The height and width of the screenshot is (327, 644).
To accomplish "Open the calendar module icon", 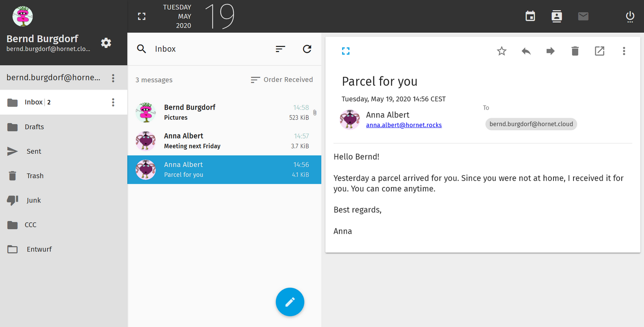I will pos(530,16).
